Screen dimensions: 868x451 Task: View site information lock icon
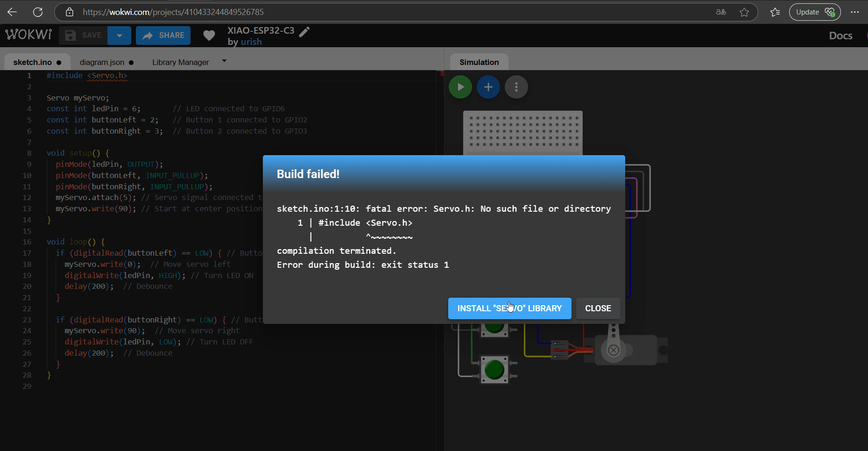tap(69, 12)
